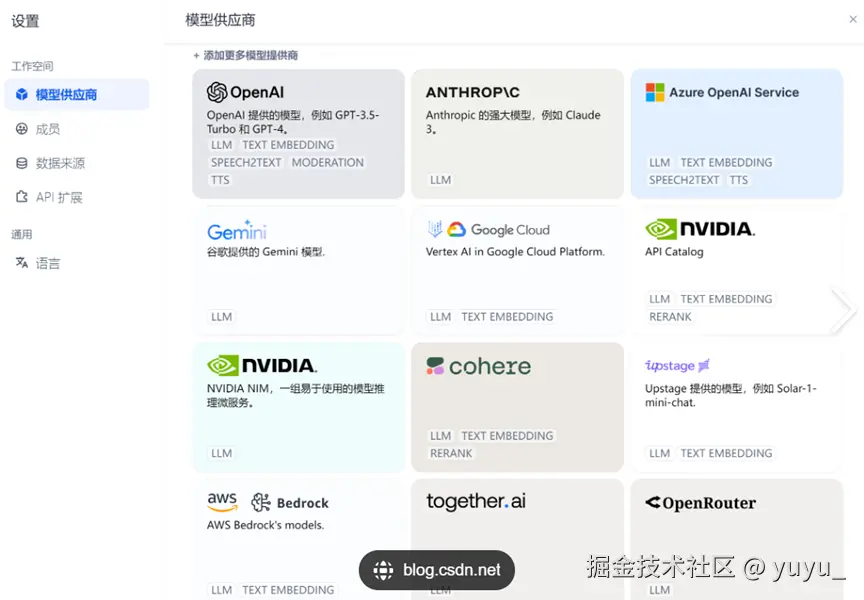Click the together.ai logo
Viewport: 864px width, 600px height.
(x=476, y=501)
